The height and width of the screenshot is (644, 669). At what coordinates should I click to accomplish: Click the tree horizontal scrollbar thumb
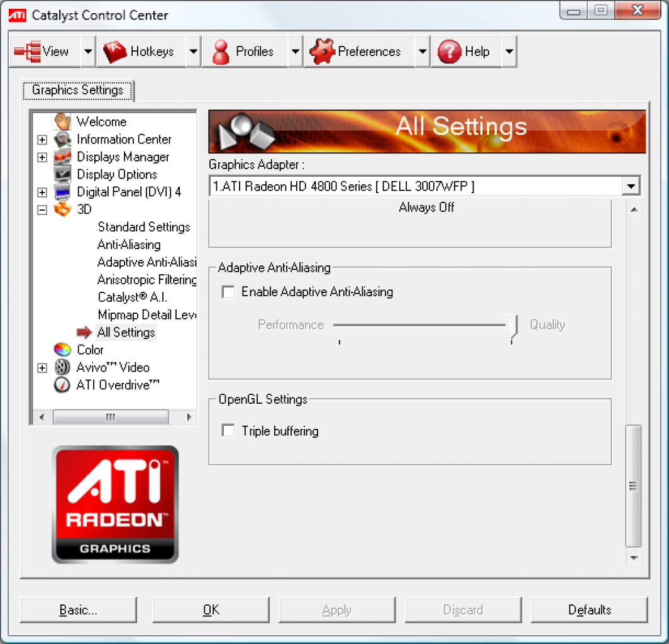pyautogui.click(x=111, y=417)
